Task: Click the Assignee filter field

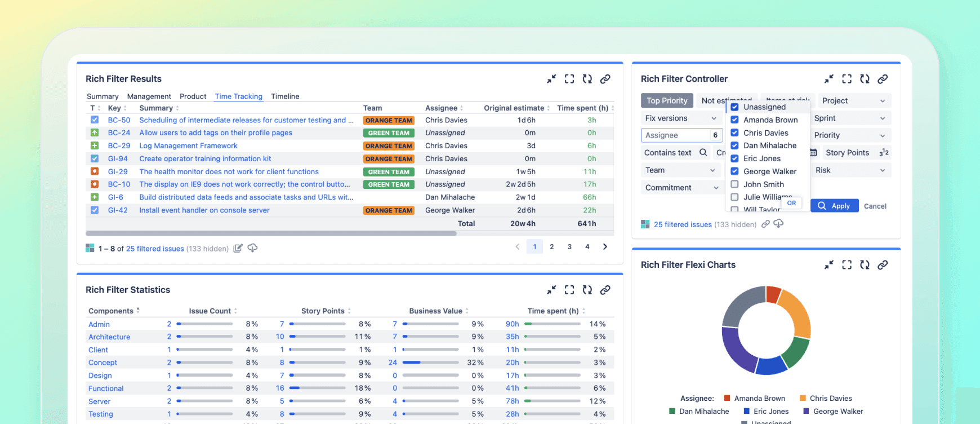Action: click(x=681, y=135)
